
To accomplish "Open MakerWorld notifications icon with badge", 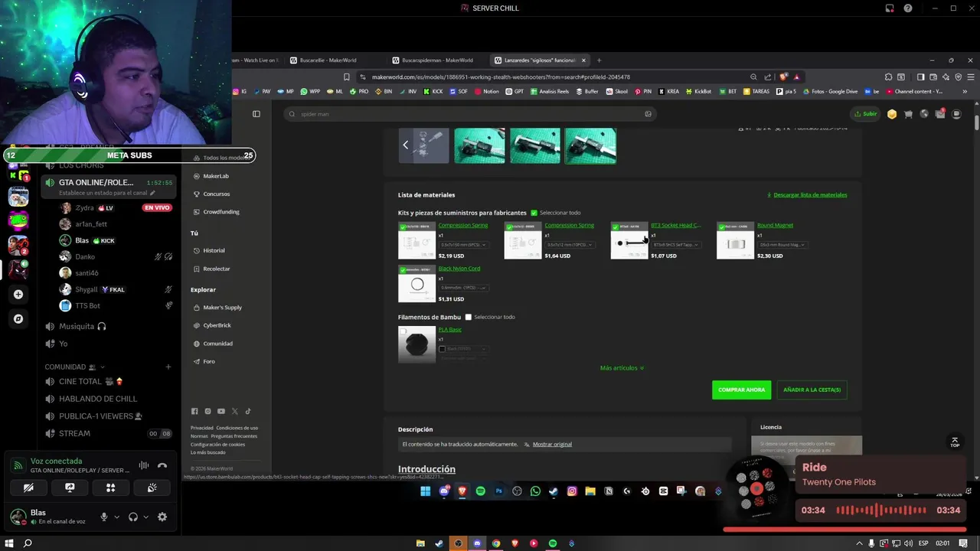I will [940, 114].
